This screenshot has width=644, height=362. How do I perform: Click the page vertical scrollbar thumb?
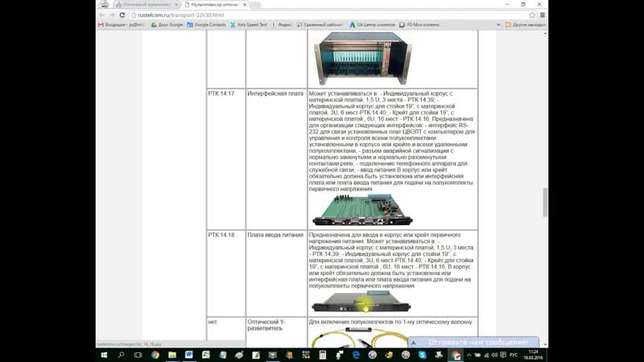coord(545,202)
